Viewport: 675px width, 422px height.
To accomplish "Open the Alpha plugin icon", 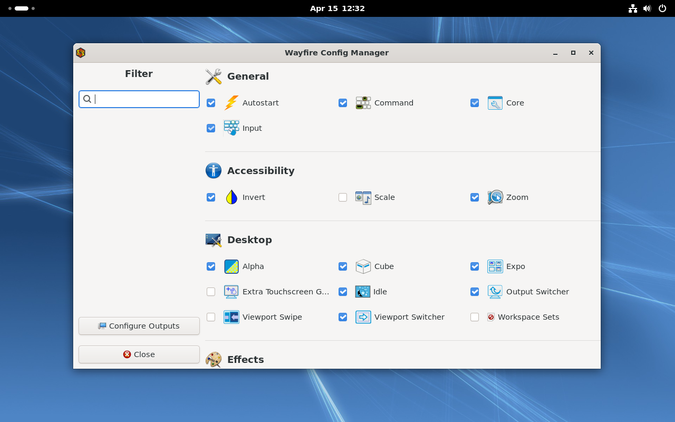I will point(231,267).
